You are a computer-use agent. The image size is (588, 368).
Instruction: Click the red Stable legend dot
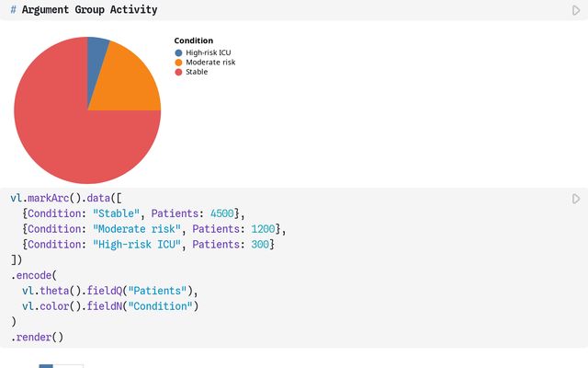pyautogui.click(x=178, y=72)
